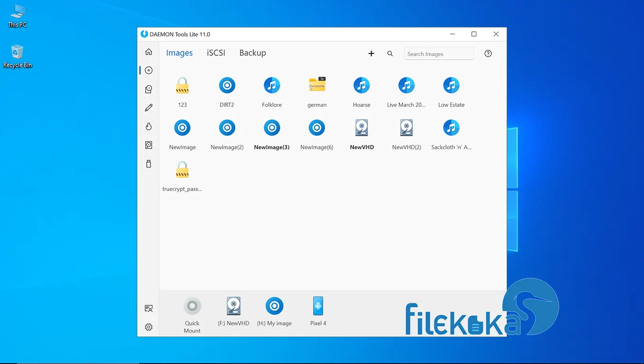Close the DAEMON Tools Lite window
This screenshot has height=364, width=644.
pyautogui.click(x=496, y=34)
